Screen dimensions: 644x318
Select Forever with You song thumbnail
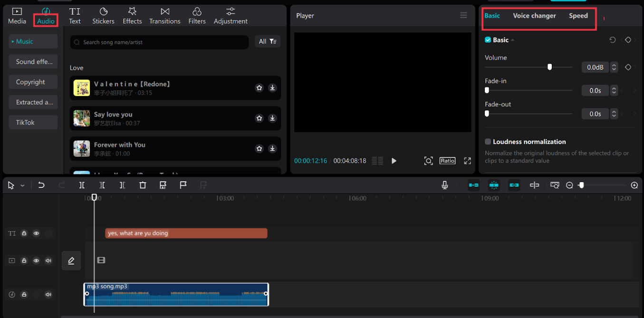[82, 149]
